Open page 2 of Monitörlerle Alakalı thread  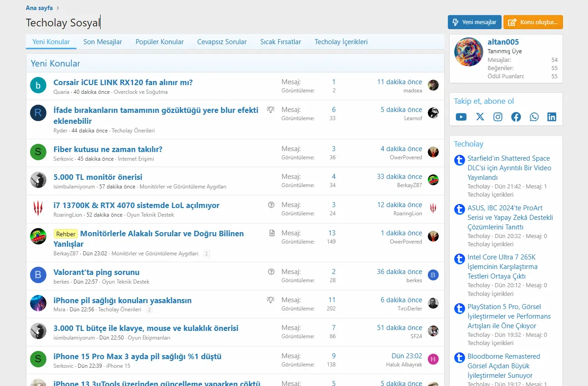click(207, 254)
